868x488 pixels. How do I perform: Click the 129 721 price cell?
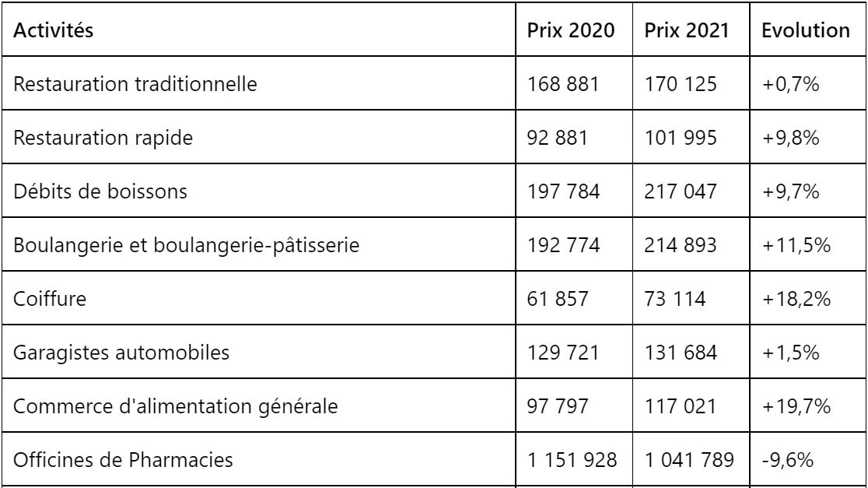pos(574,353)
